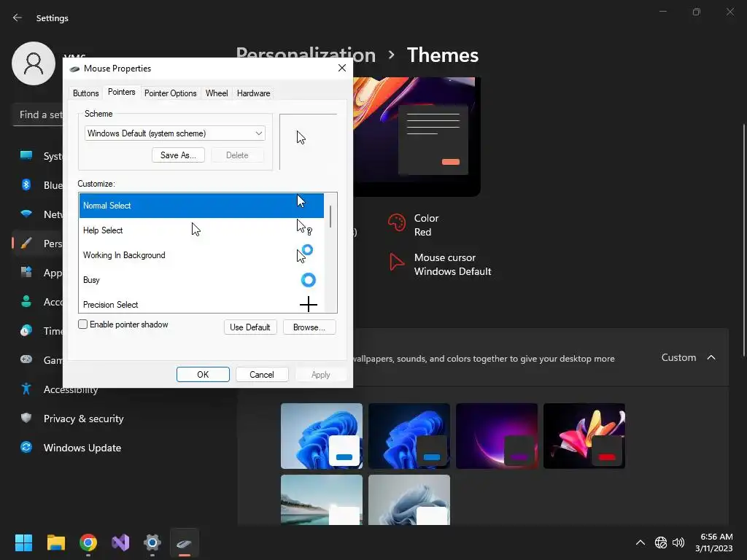Open Settings gear from taskbar
Viewport: 747px width, 560px height.
152,542
